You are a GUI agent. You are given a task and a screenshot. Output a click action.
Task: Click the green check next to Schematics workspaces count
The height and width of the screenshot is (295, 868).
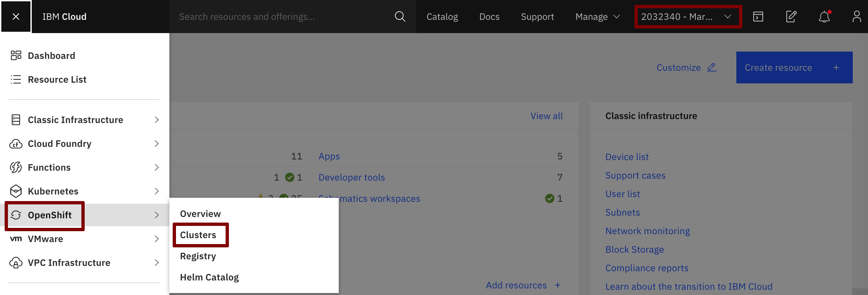pos(549,199)
